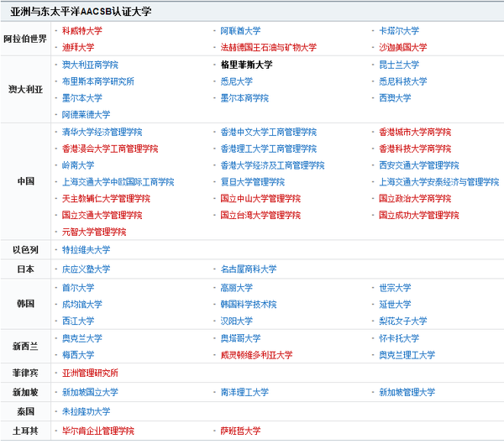
Task: Open 清华大学经济管理学院 link
Action: click(x=102, y=132)
